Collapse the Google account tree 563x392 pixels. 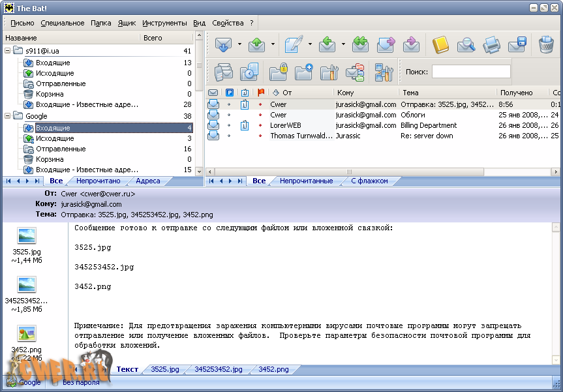point(8,116)
